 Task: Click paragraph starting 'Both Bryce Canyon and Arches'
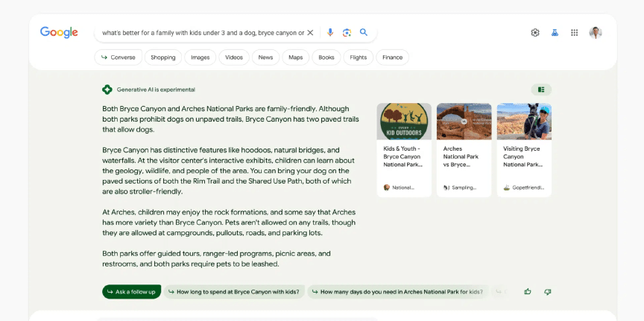point(230,119)
